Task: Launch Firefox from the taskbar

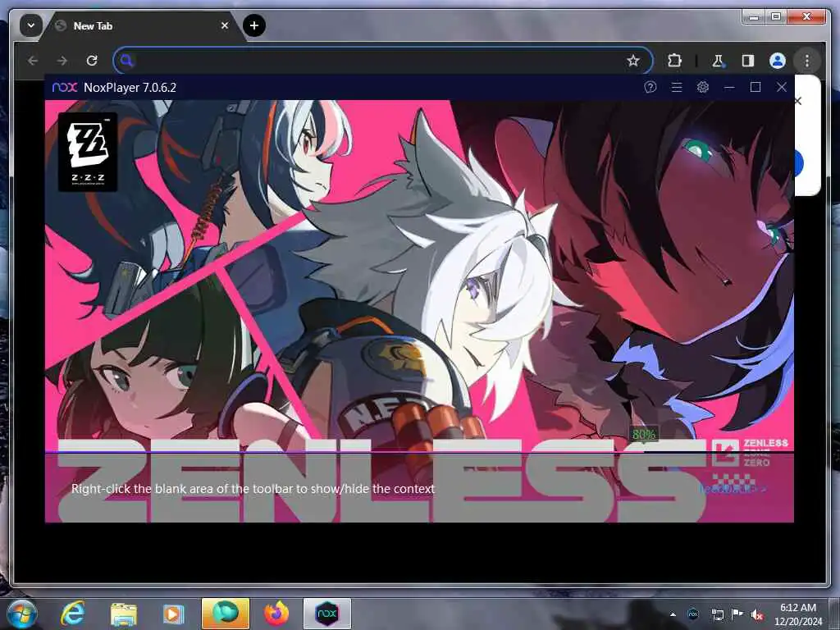Action: pyautogui.click(x=276, y=614)
